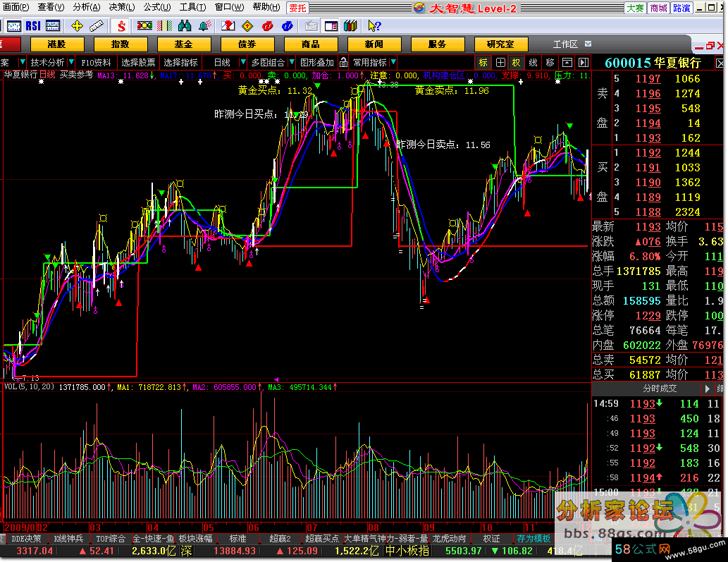The height and width of the screenshot is (562, 728).
Task: Open the binoculars search tool
Action: (185, 26)
